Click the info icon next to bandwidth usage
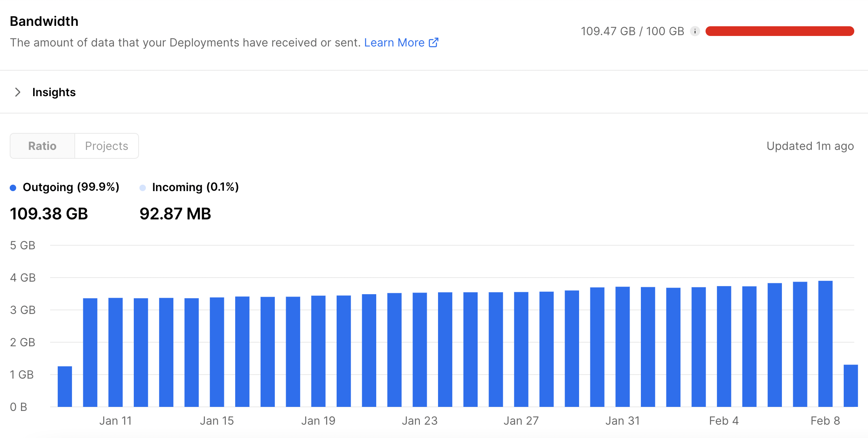The image size is (868, 438). [695, 31]
